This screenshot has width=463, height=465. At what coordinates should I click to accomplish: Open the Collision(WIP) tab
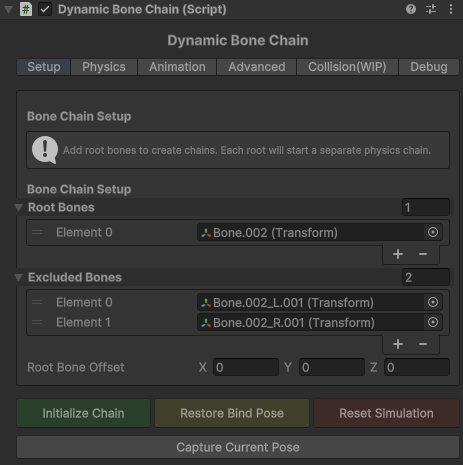[x=347, y=67]
